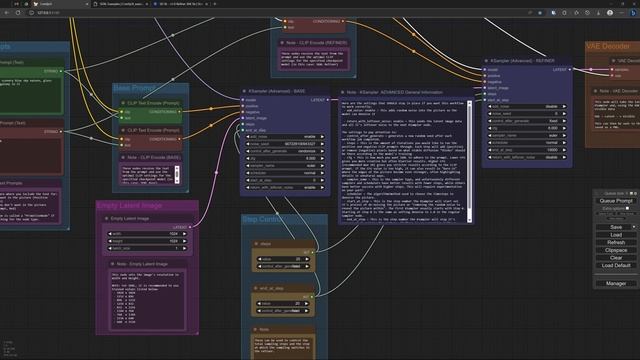This screenshot has height=360, width=640.
Task: Click the latent_image input port on KSampler REFINER
Action: coord(485,88)
